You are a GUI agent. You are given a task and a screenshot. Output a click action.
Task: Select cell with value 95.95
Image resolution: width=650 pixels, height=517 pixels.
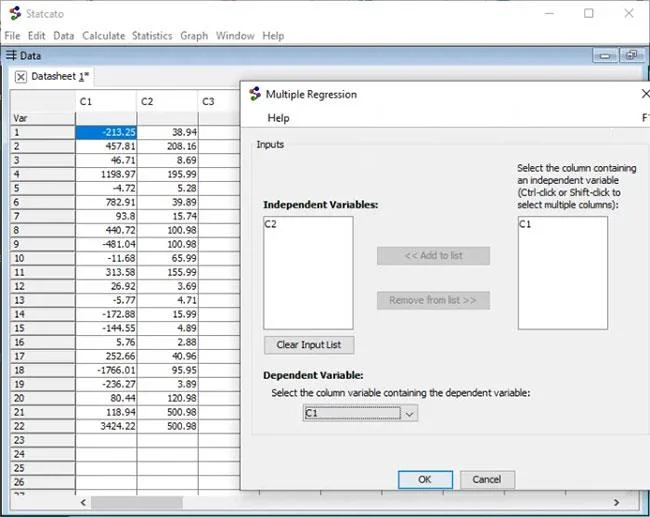167,370
